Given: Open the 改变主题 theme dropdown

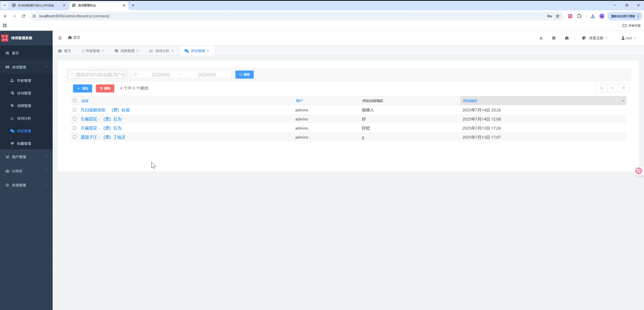Looking at the screenshot, I should (x=595, y=38).
